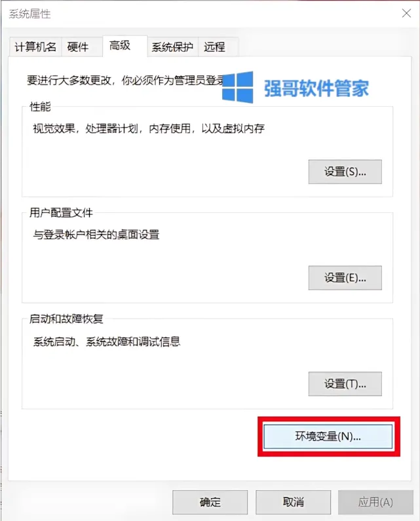420x521 pixels.
Task: Click the 用户配置文件 group label
Action: tap(61, 212)
